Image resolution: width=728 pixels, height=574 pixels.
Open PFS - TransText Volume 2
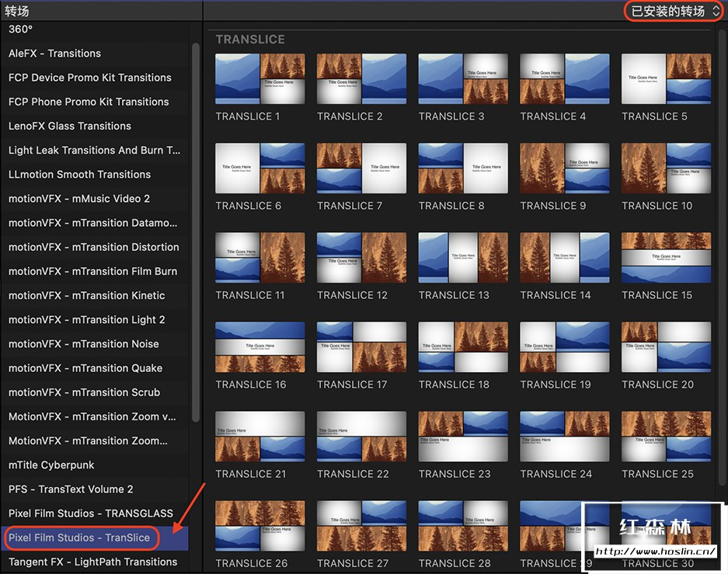94,489
